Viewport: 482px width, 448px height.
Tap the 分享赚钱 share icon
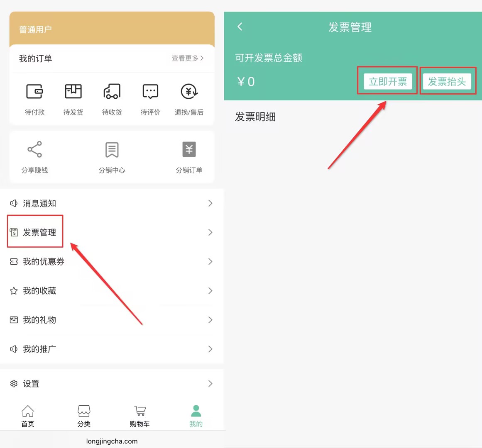tap(34, 150)
